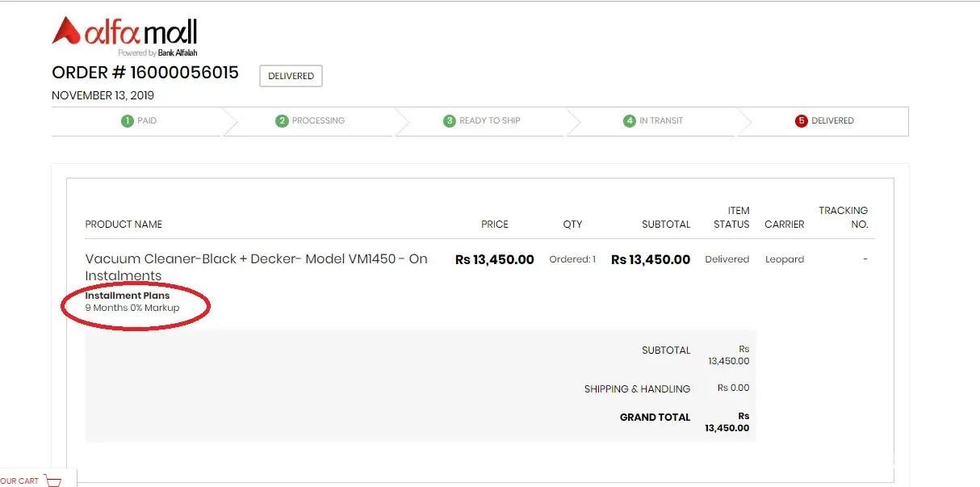Click the red step 5 Delivered circle
Viewport: 980px width, 487px height.
802,121
